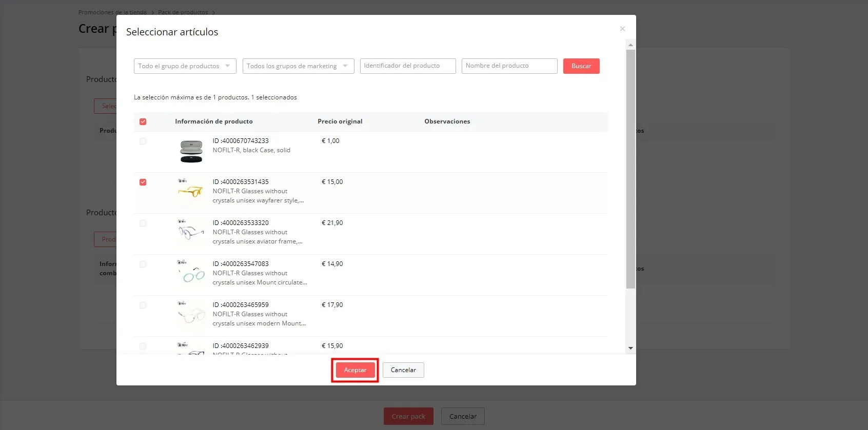
Task: Select the text NOFILT-R, black Case, solid
Action: tap(251, 150)
